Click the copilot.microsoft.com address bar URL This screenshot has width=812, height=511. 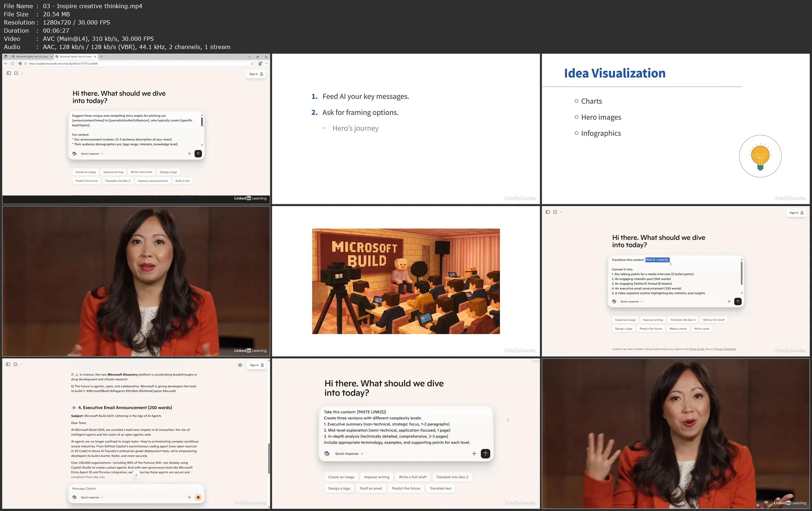(63, 64)
